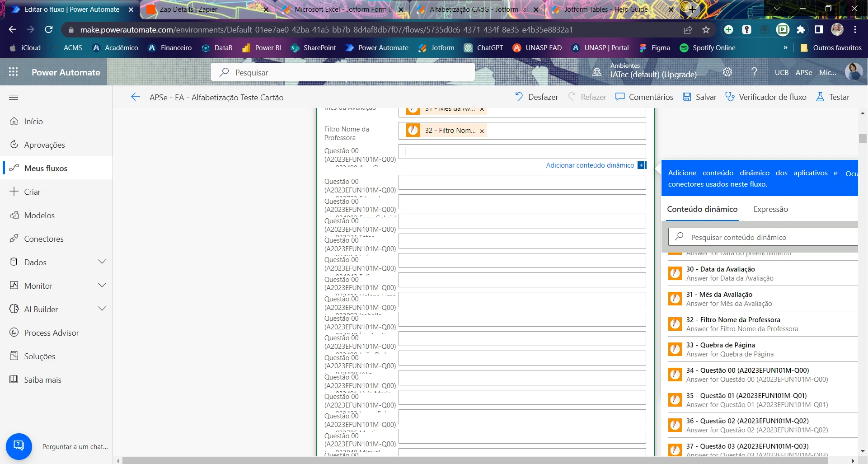Viewport: 868px width, 464px height.
Task: Start a flow test with Testar icon
Action: (820, 97)
